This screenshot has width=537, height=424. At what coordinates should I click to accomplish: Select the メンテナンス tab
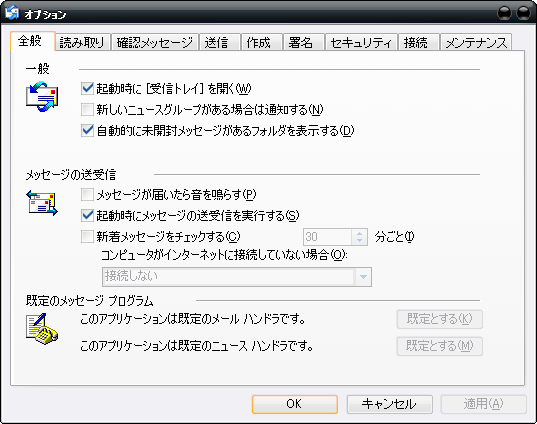click(x=476, y=43)
